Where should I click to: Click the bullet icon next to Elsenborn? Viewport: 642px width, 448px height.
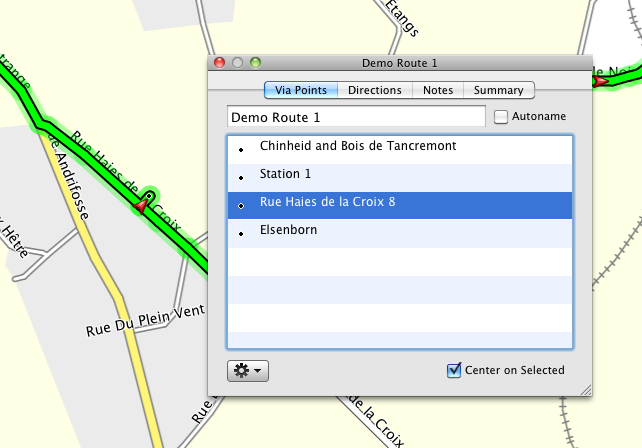[241, 232]
